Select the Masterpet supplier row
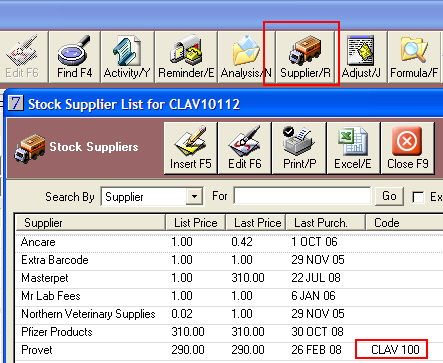 click(229, 278)
